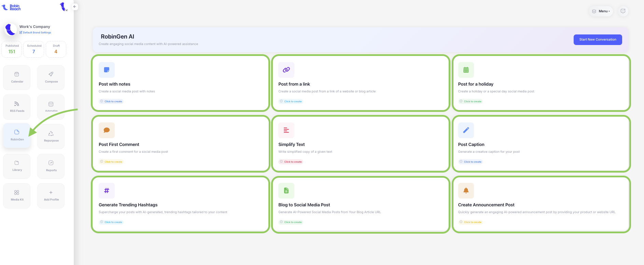Click Default Brand Settings link
The width and height of the screenshot is (644, 265).
(x=35, y=33)
